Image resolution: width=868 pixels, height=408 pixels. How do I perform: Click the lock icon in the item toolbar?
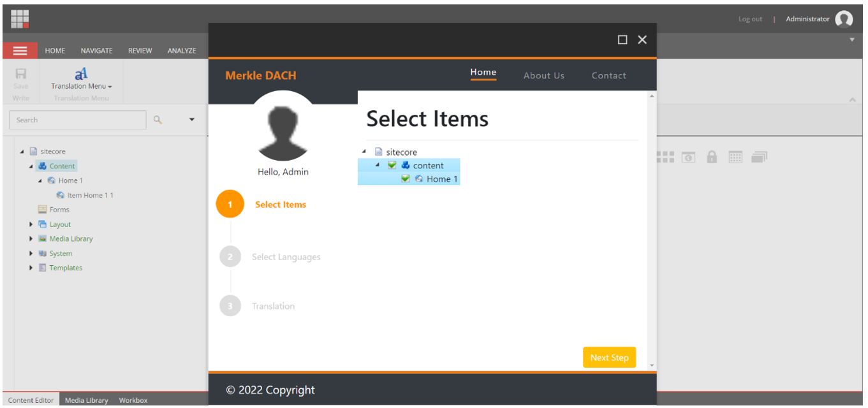[712, 157]
